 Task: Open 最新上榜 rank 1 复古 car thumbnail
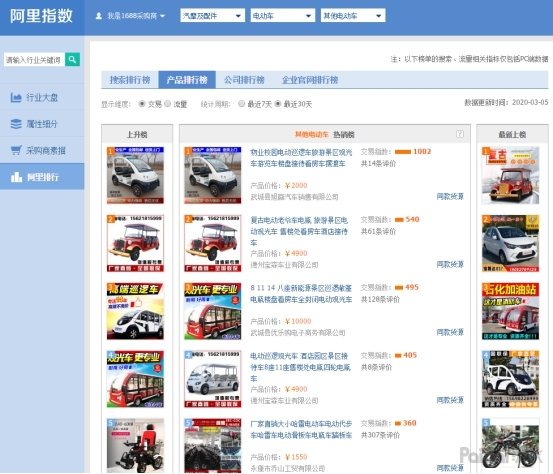(510, 175)
